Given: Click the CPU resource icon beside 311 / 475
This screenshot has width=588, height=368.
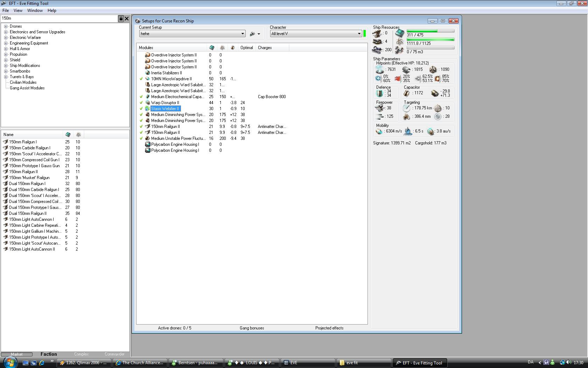Looking at the screenshot, I should tap(400, 33).
